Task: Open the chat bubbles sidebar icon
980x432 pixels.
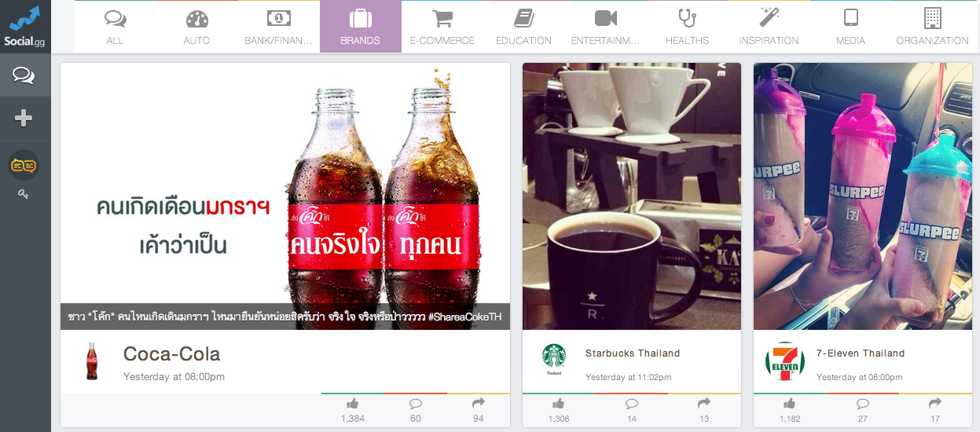Action: pos(24,75)
